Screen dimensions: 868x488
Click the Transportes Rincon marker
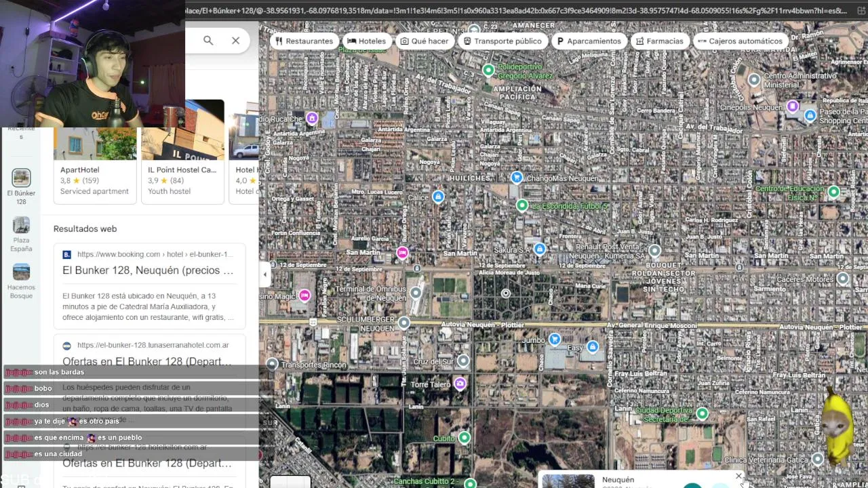pyautogui.click(x=273, y=364)
